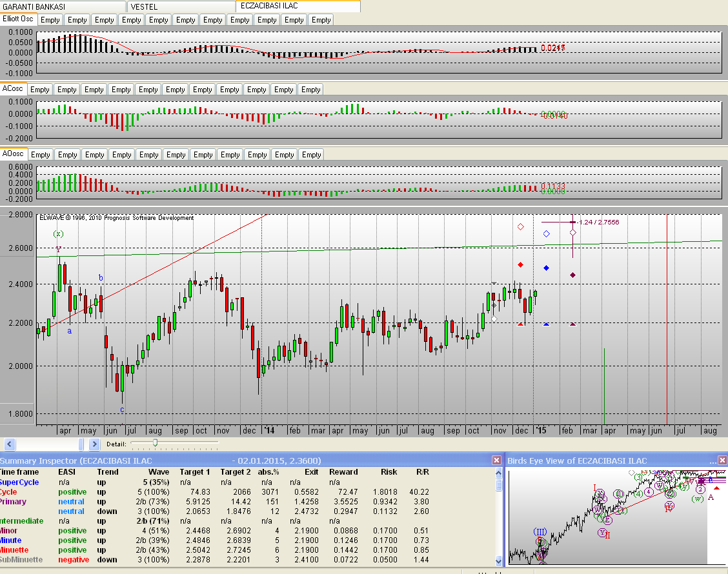Viewport: 728px width, 574px height.
Task: Select the ECZACIBASI ILAC chart tab
Action: [x=298, y=6]
